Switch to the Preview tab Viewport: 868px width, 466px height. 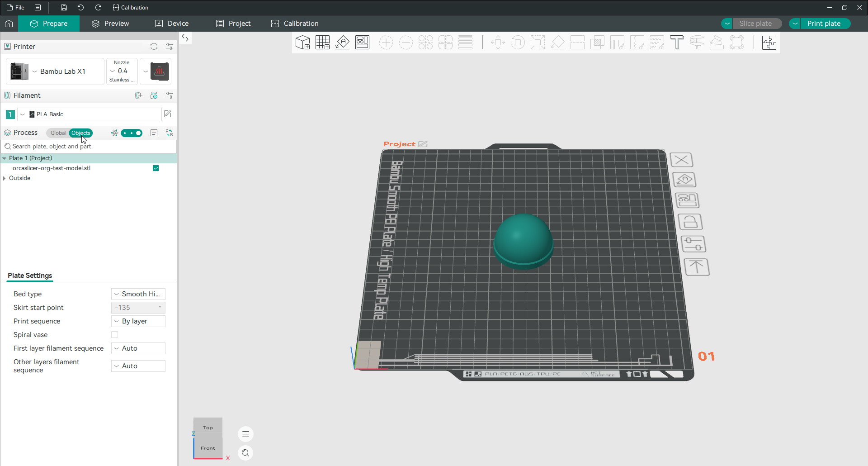tap(110, 24)
